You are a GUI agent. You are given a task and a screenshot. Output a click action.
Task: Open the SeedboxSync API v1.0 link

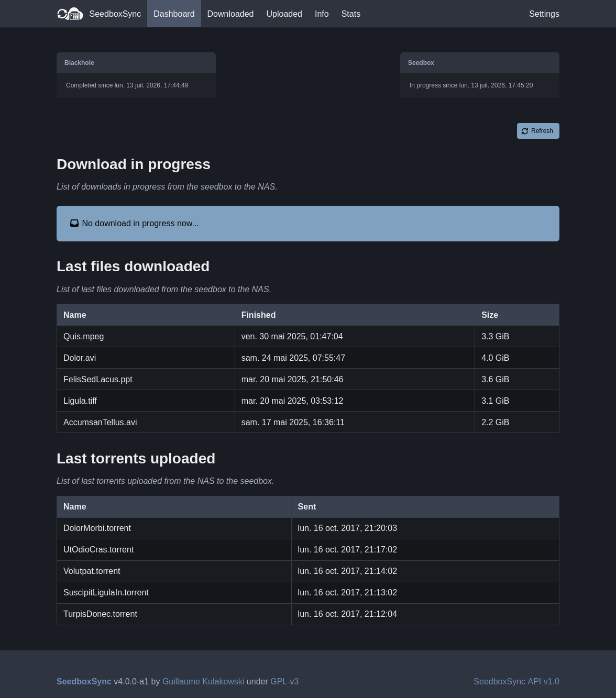(x=516, y=681)
